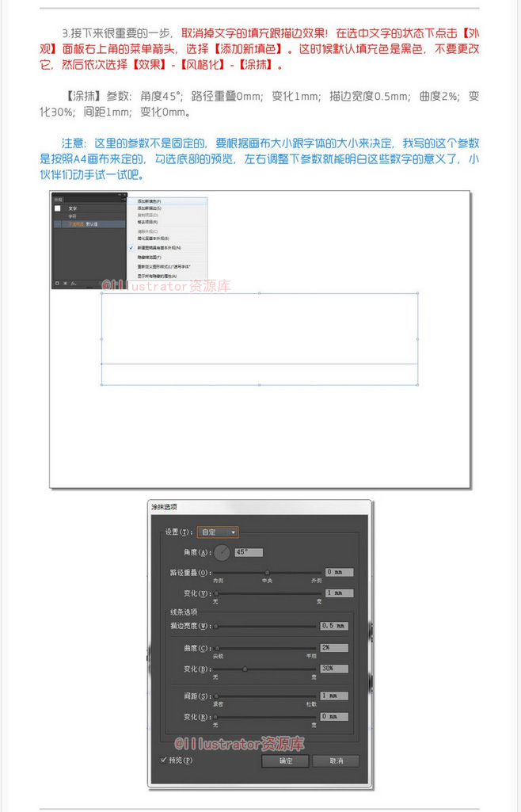Choose 添加新描边(S) in the panel menu
The image size is (521, 812).
pos(167,208)
